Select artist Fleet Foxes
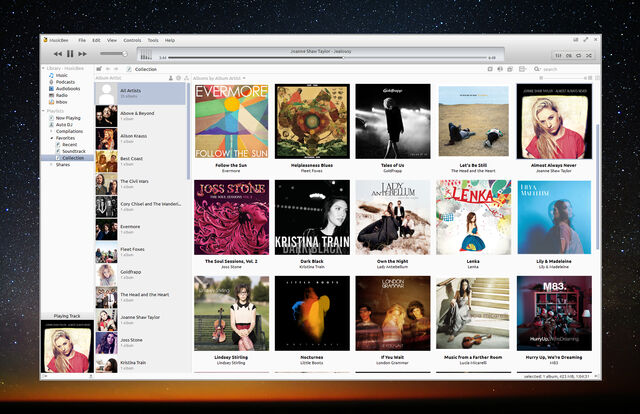The image size is (640, 414). tap(140, 252)
